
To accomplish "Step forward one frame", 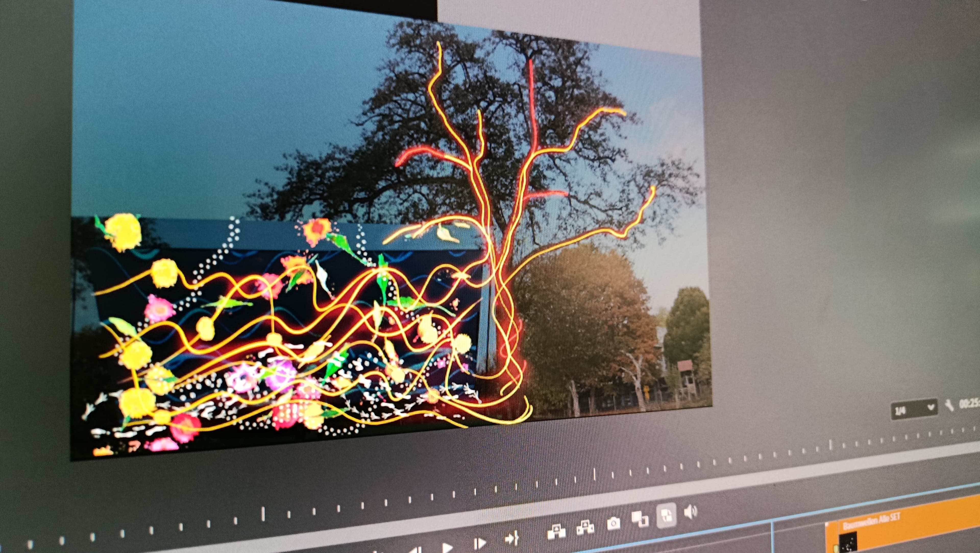I will click(480, 543).
